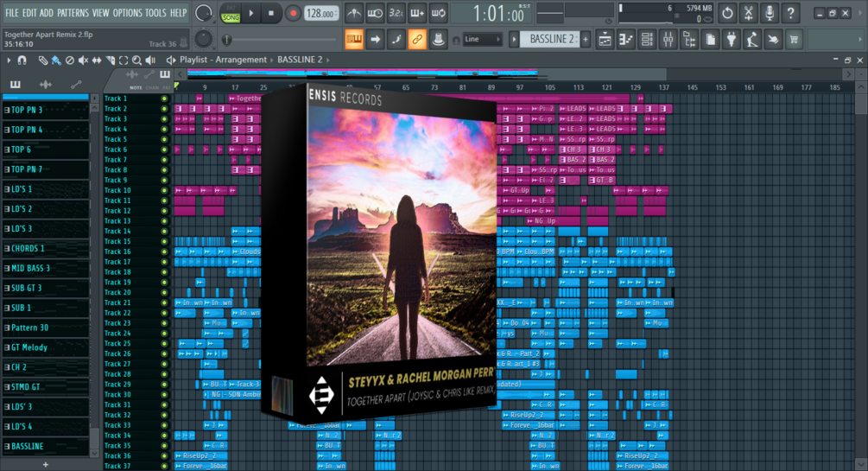The height and width of the screenshot is (471, 868).
Task: Open the ADD menu
Action: 47,13
